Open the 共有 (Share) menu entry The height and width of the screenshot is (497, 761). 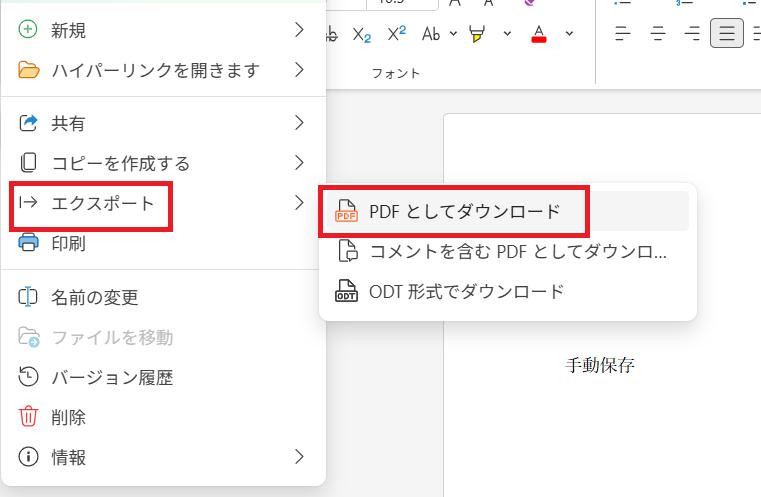click(x=163, y=123)
